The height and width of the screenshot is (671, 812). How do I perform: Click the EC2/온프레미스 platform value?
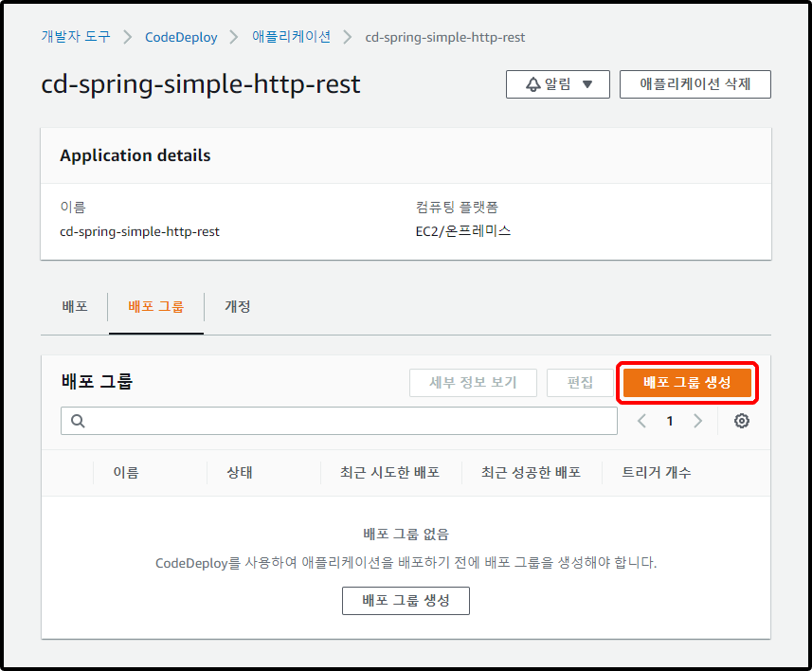[x=463, y=231]
